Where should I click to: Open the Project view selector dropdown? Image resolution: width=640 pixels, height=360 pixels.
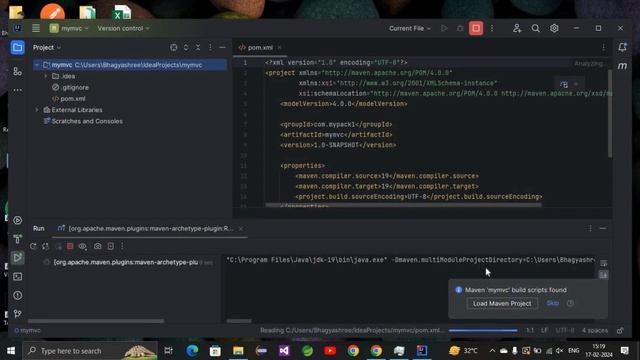click(x=47, y=47)
